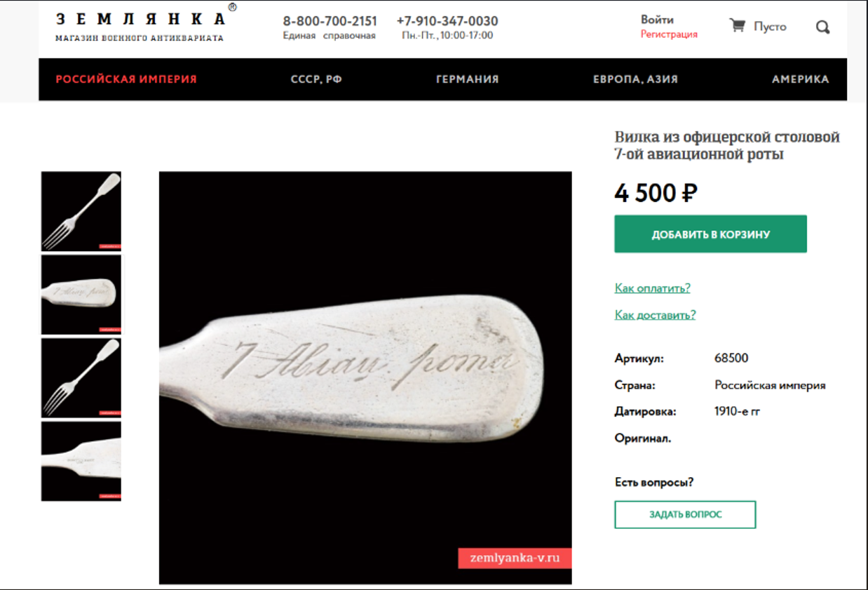Open Российская Империя menu category
The image size is (868, 590).
tap(126, 79)
